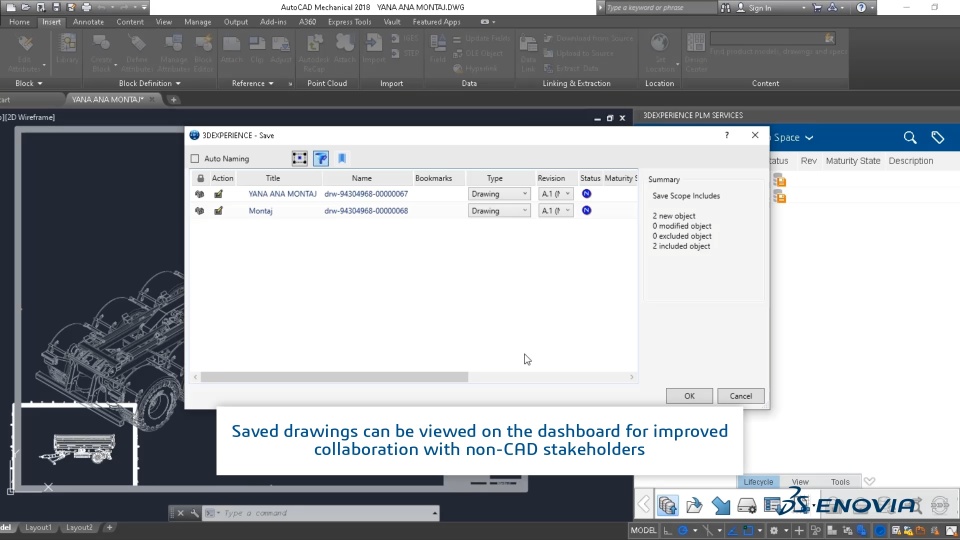Click the Save dialog horizontal scrollbar
This screenshot has height=540, width=960.
coord(334,377)
